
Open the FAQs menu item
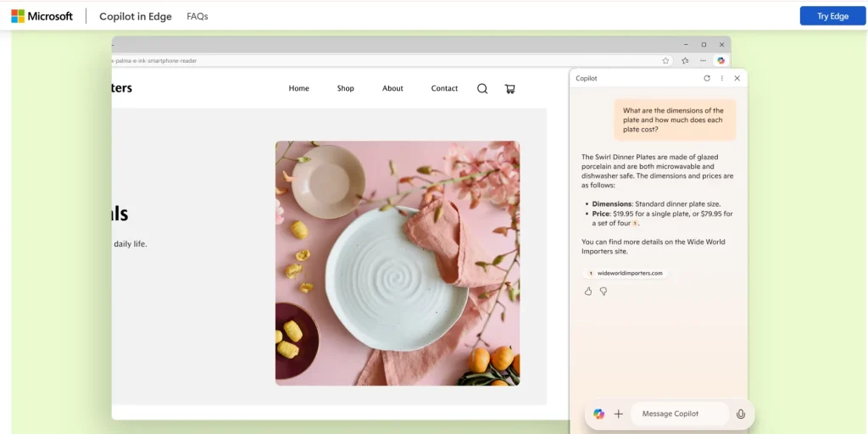point(197,17)
